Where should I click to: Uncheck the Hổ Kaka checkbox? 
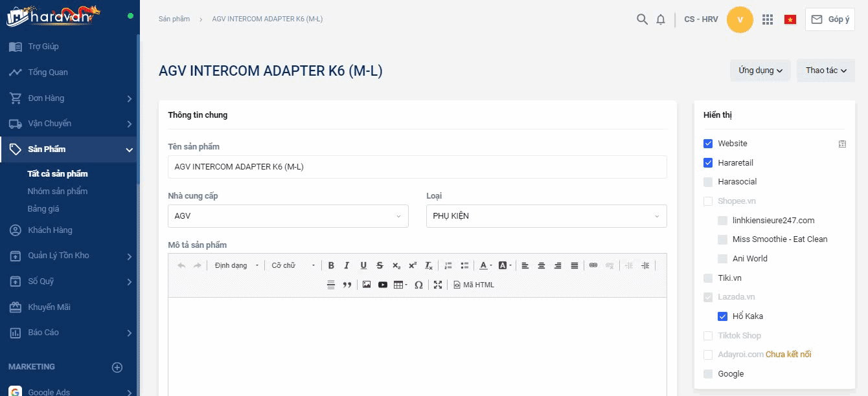(x=722, y=316)
